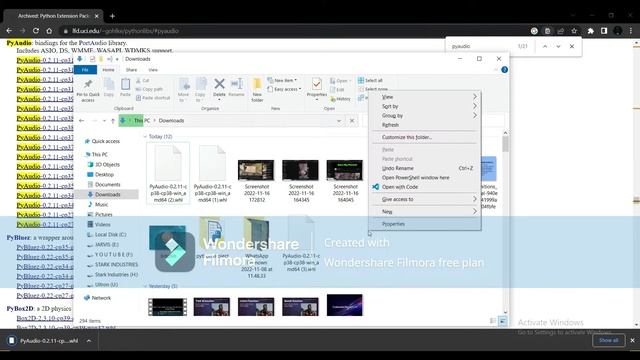This screenshot has width=640, height=360.
Task: Select Screenshot 2022-11-16 164345 thumbnail
Action: click(x=300, y=170)
